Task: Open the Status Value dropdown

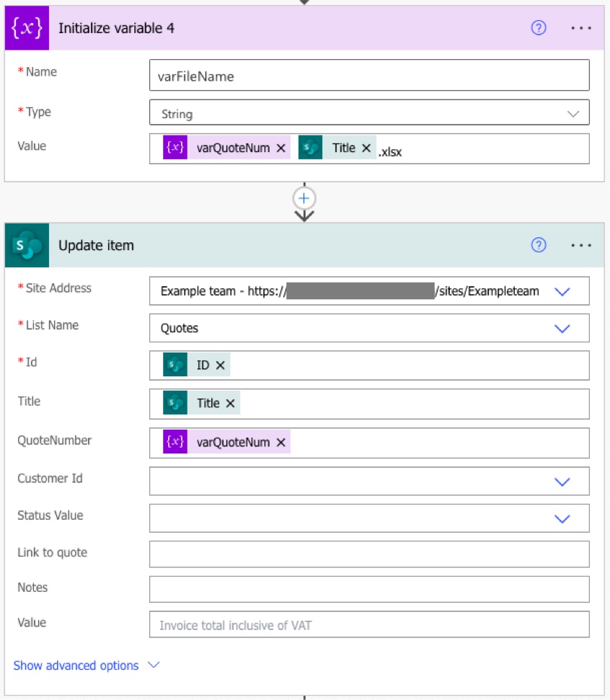Action: point(562,518)
